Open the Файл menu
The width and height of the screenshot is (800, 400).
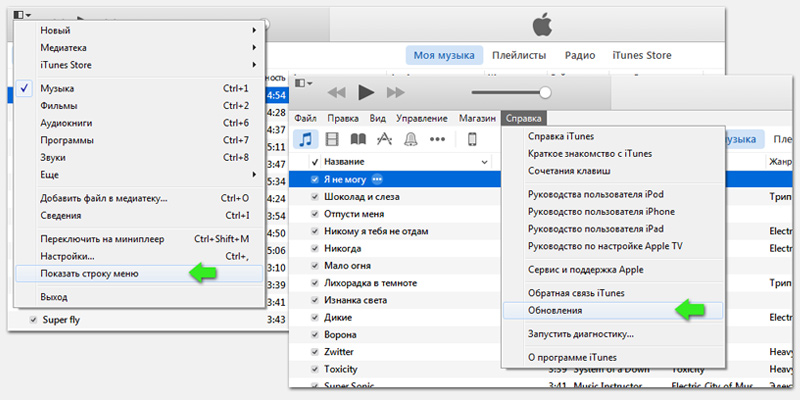306,118
